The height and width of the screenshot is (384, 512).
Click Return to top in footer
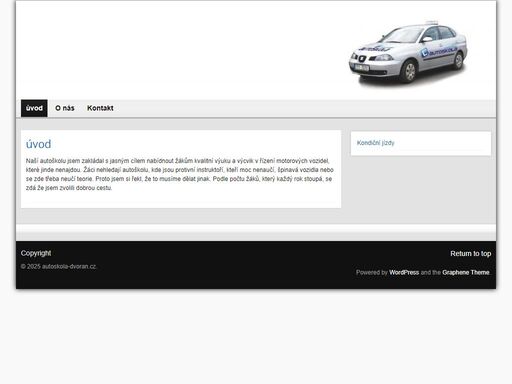click(470, 254)
